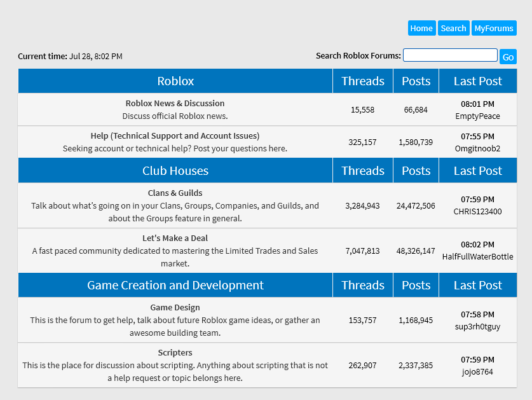The width and height of the screenshot is (532, 400).
Task: Click thread count 7,047,813
Action: click(x=363, y=251)
